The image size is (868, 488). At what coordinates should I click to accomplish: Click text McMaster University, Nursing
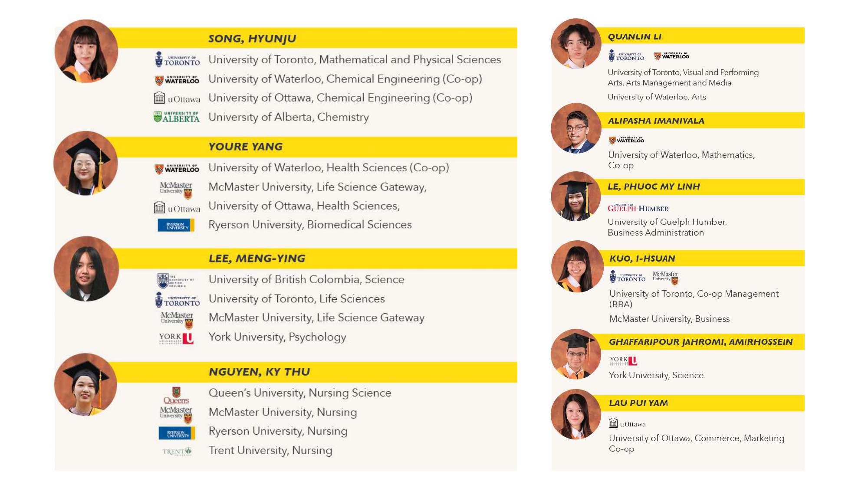283,412
